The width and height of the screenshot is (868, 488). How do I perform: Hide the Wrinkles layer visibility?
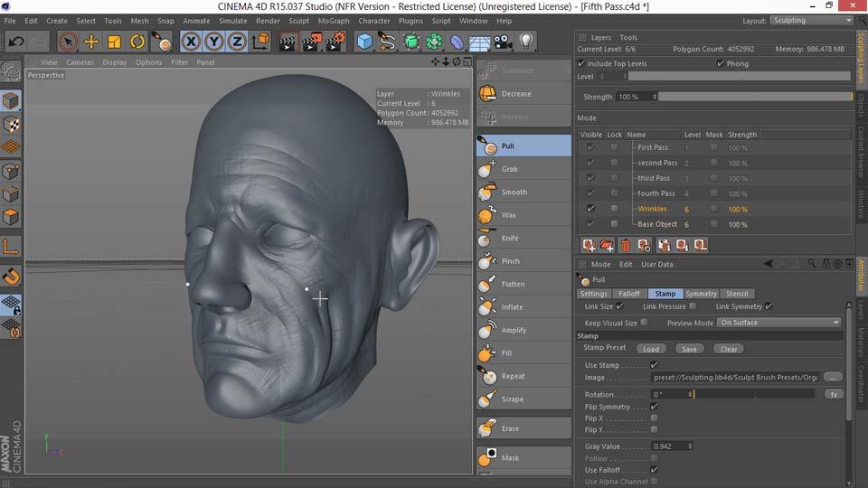[590, 209]
